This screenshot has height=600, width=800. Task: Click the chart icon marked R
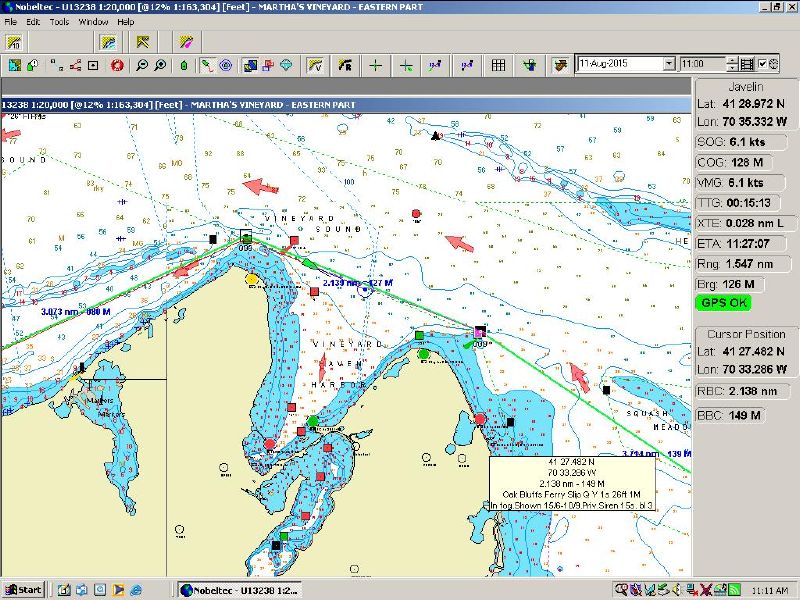coord(345,65)
